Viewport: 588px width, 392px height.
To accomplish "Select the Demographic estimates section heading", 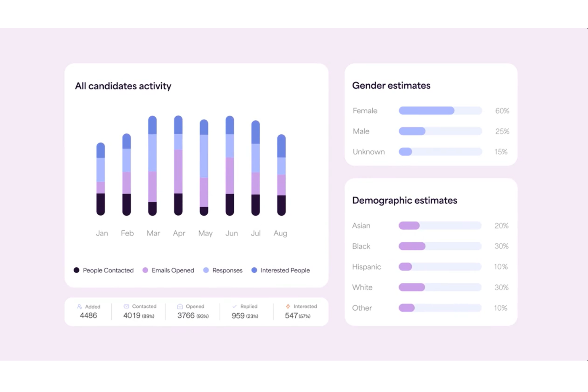I will tap(404, 201).
